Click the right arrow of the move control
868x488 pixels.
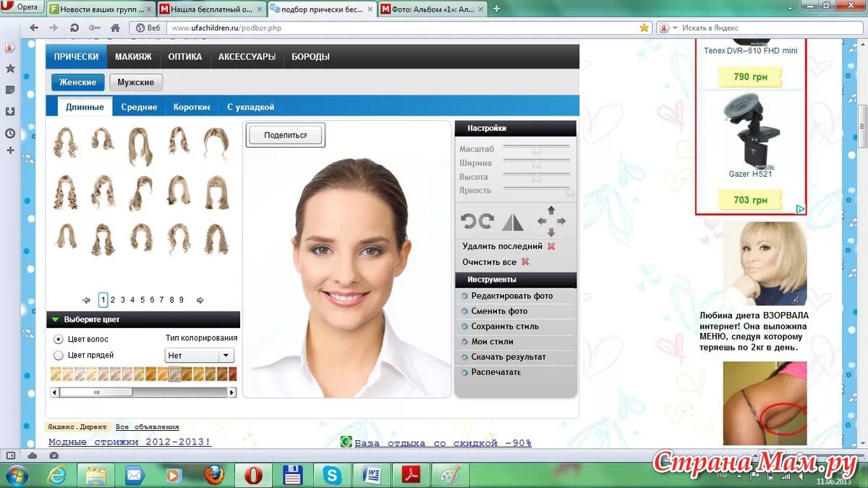click(561, 221)
